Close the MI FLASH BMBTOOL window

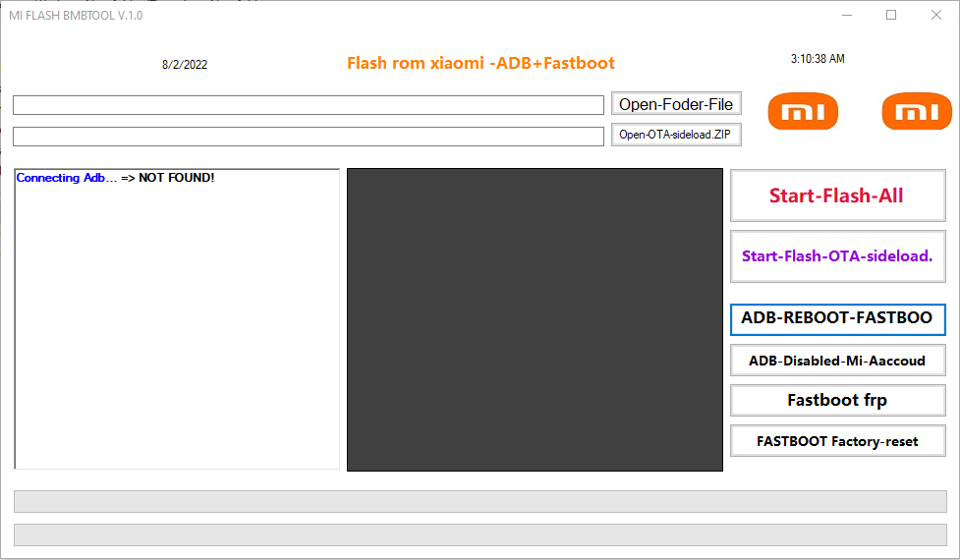click(x=936, y=15)
